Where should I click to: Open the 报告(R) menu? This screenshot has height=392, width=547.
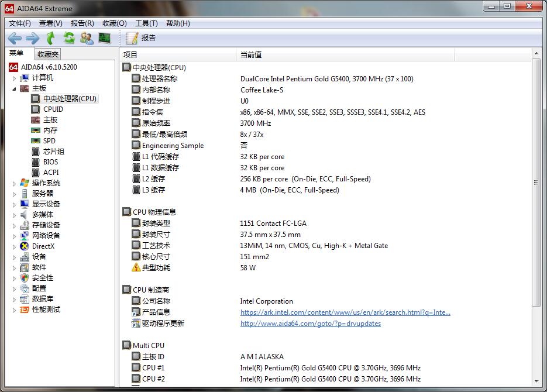(x=82, y=23)
